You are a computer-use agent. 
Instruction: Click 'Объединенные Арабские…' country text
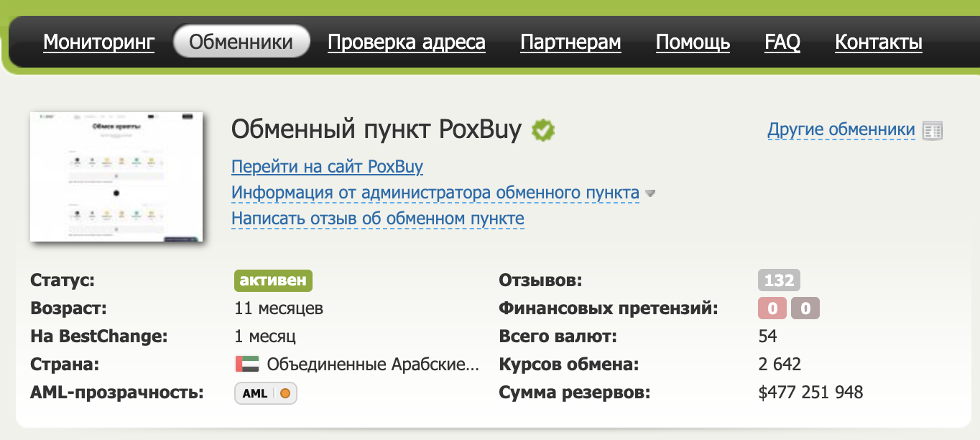pyautogui.click(x=373, y=365)
